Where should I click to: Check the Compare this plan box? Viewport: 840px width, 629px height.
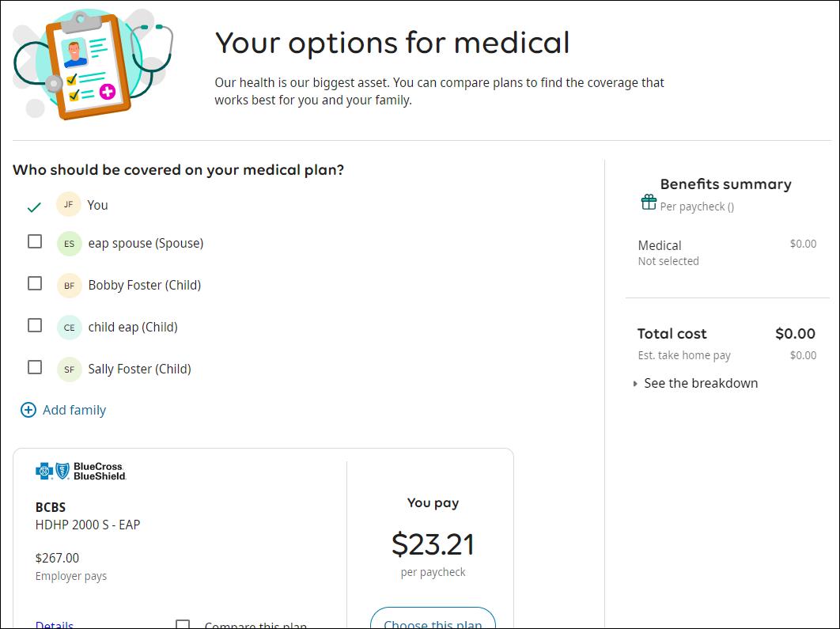(x=183, y=625)
